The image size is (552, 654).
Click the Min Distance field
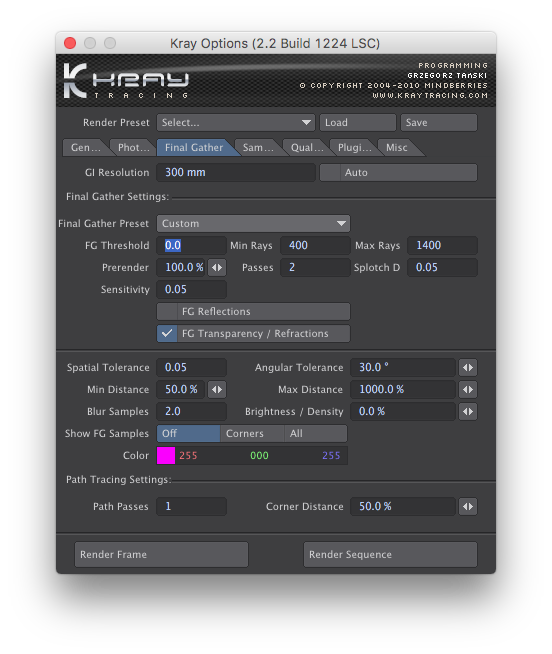tap(181, 390)
